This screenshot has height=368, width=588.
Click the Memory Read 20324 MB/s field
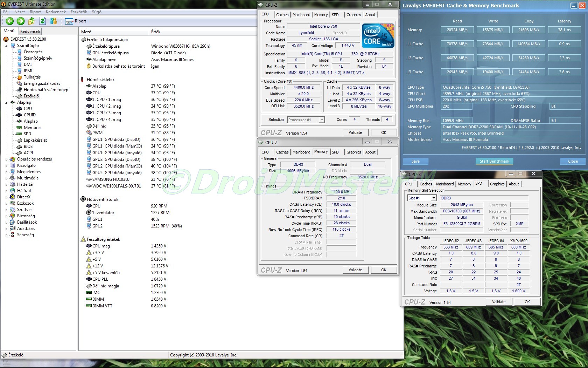pyautogui.click(x=457, y=30)
